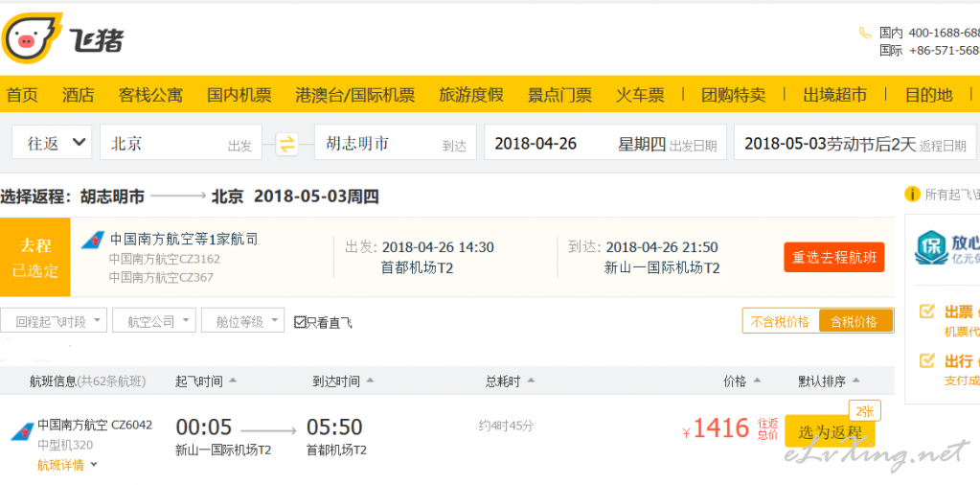Image resolution: width=980 pixels, height=485 pixels.
Task: Click the 出行 checkmark icon
Action: pyautogui.click(x=927, y=360)
